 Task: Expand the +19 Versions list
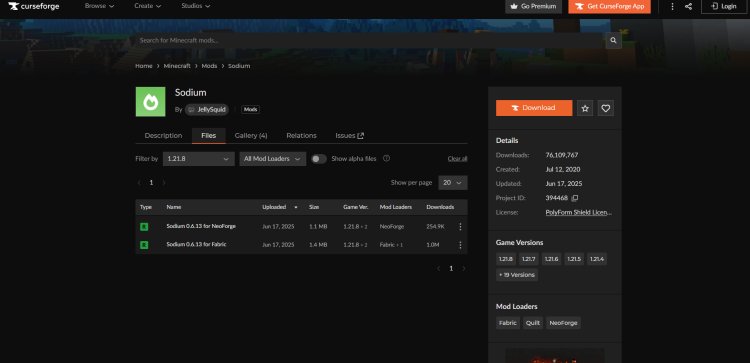pos(517,275)
